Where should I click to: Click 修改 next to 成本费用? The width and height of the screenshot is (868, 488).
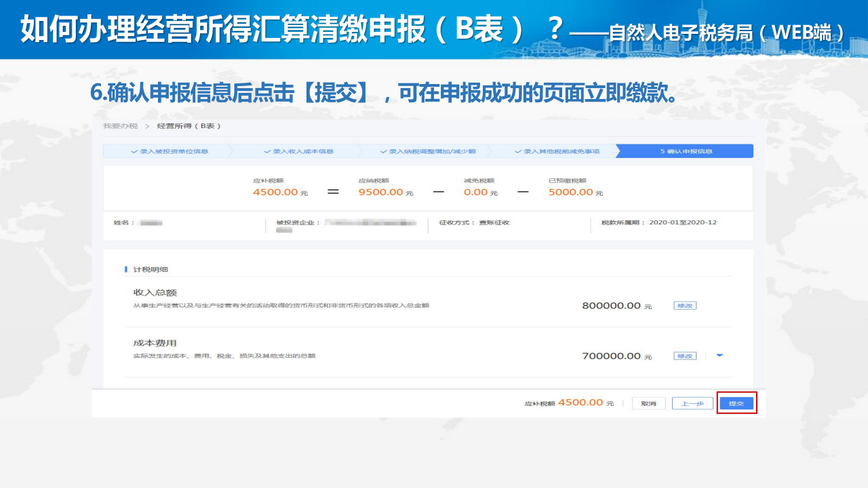pyautogui.click(x=685, y=356)
